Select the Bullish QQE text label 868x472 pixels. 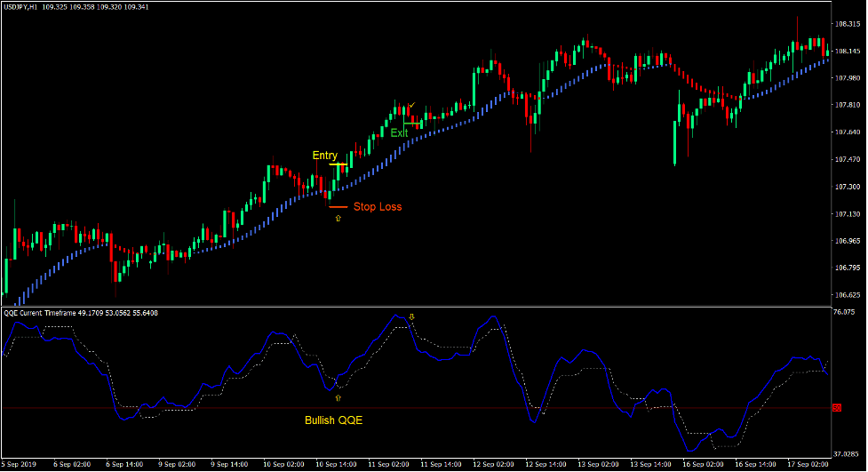point(333,420)
